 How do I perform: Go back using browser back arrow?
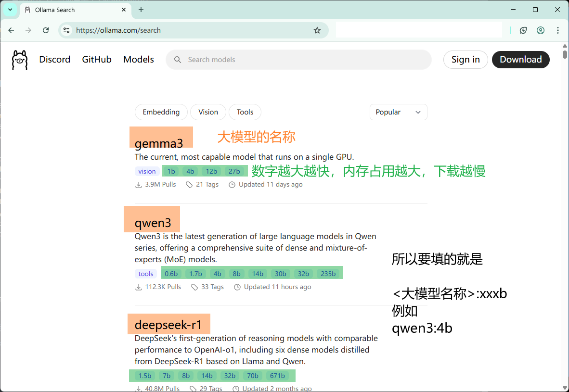pyautogui.click(x=11, y=30)
